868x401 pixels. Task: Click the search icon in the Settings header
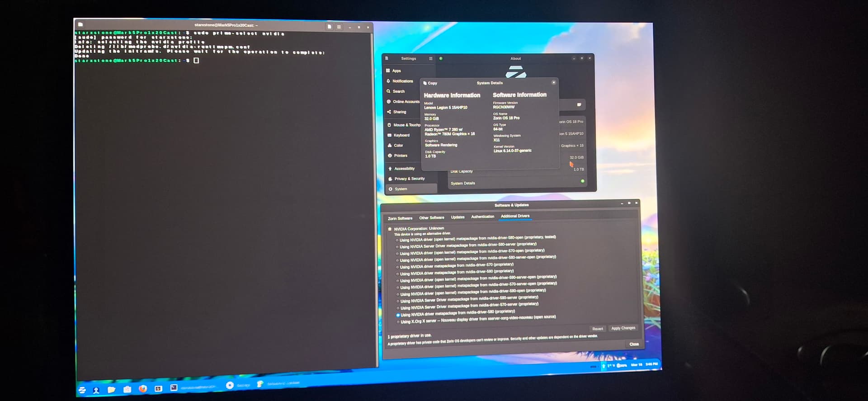387,58
